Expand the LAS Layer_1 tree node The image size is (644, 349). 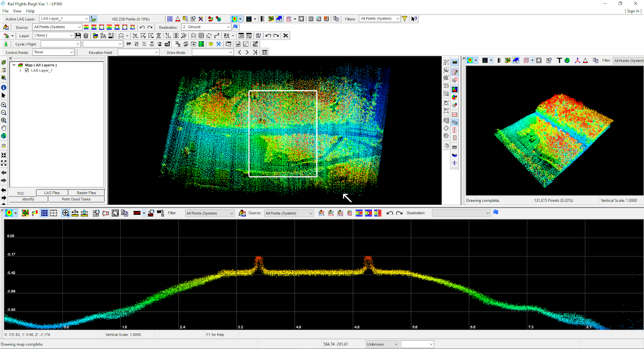20,70
